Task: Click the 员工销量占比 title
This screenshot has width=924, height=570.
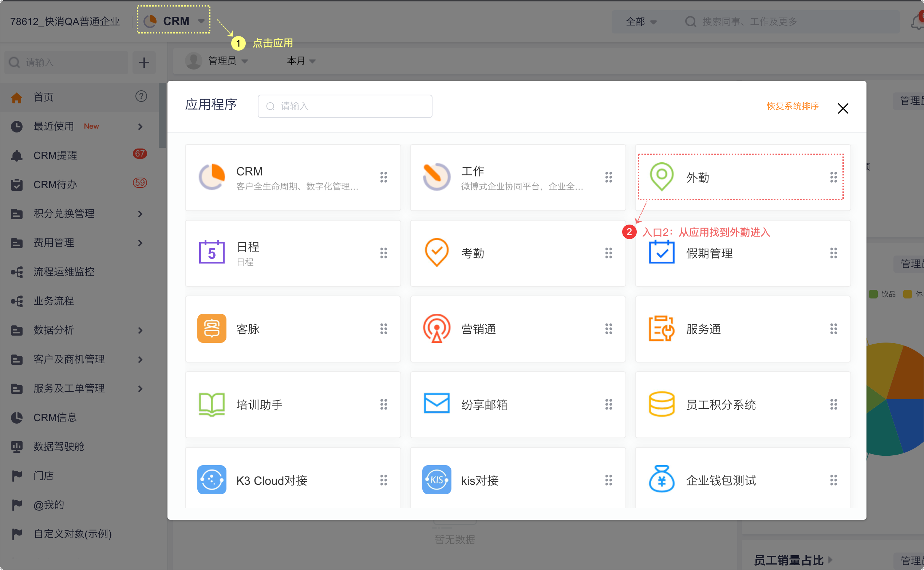Action: pyautogui.click(x=788, y=560)
